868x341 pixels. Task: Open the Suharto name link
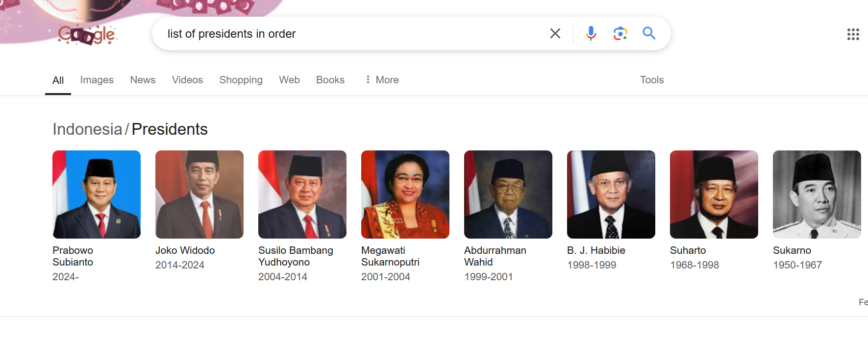pyautogui.click(x=688, y=250)
